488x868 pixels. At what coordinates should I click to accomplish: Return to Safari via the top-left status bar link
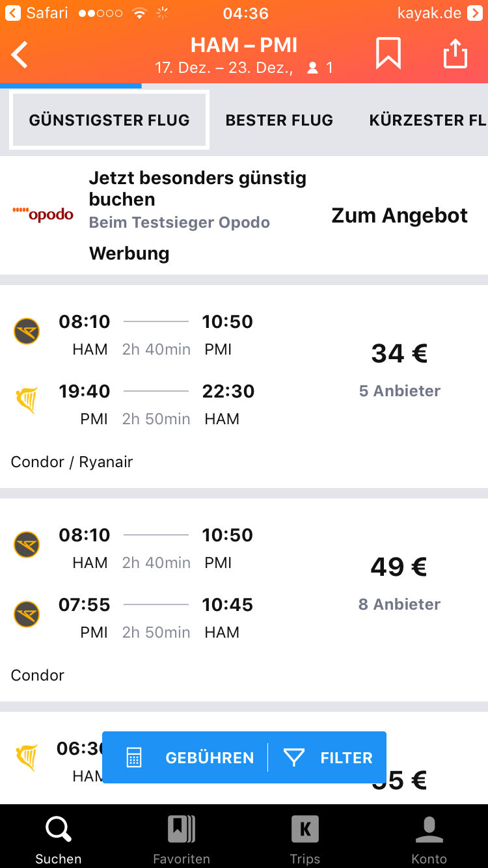click(38, 13)
